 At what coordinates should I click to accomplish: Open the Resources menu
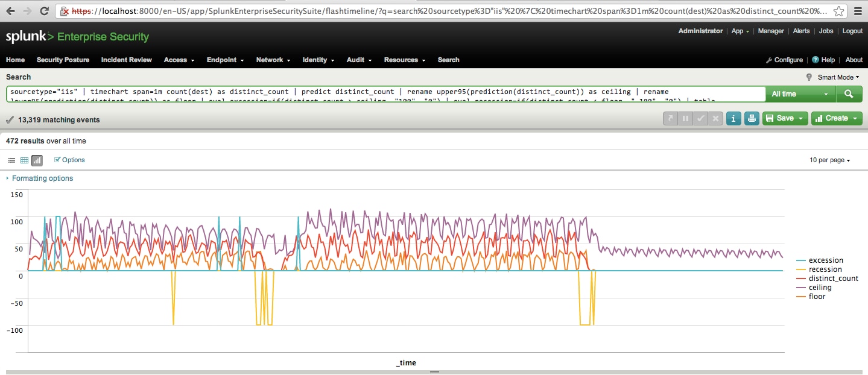coord(405,60)
